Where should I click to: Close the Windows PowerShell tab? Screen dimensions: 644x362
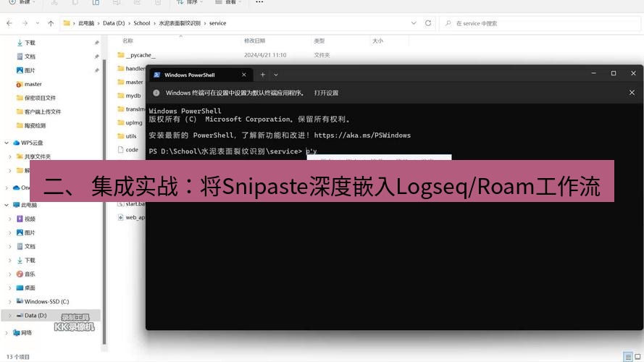[x=244, y=75]
